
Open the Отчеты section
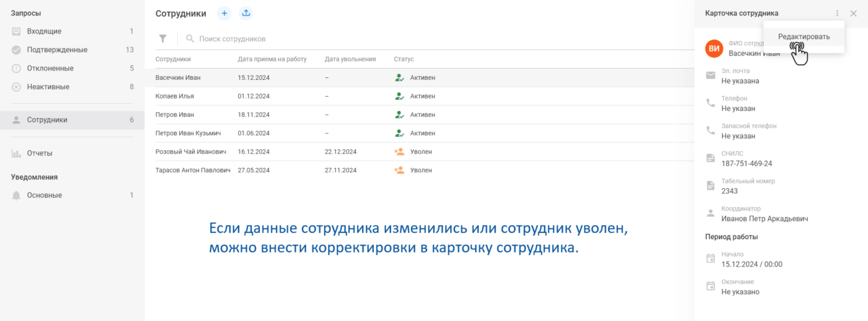pos(40,153)
